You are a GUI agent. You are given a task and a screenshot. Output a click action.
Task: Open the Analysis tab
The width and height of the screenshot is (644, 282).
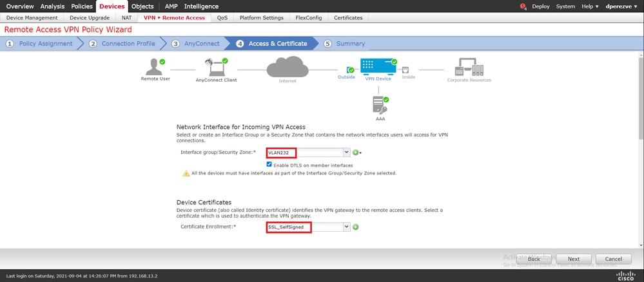53,6
